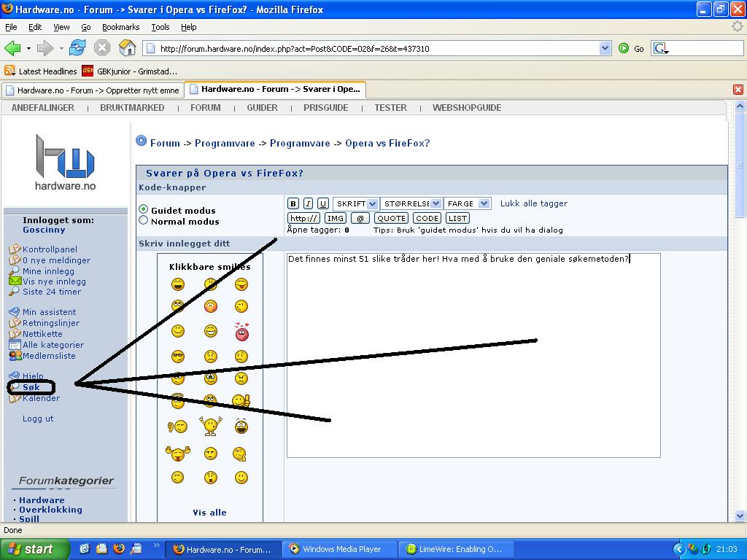Insert the cheering smiley with raised arms
Screen dimensions: 747x560
(211, 426)
